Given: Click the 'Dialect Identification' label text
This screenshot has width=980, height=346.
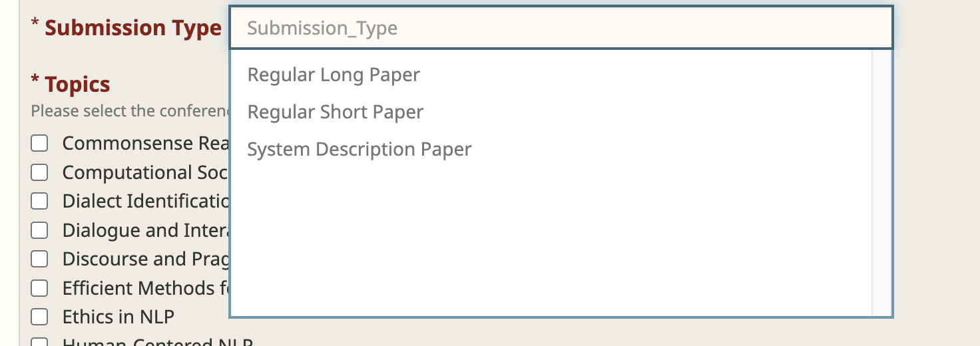Looking at the screenshot, I should [x=145, y=201].
